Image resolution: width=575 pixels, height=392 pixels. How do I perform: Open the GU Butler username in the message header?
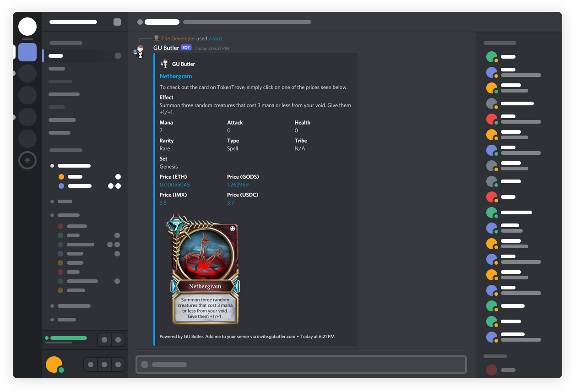[x=166, y=48]
